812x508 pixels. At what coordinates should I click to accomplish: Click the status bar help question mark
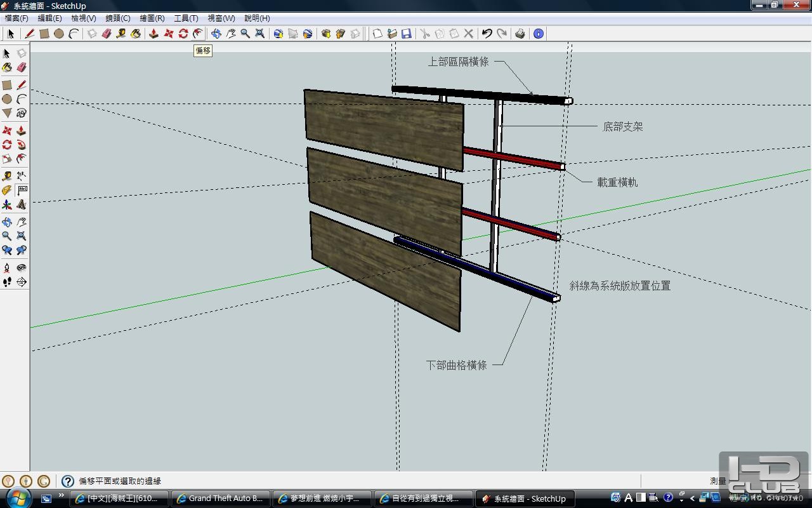68,481
